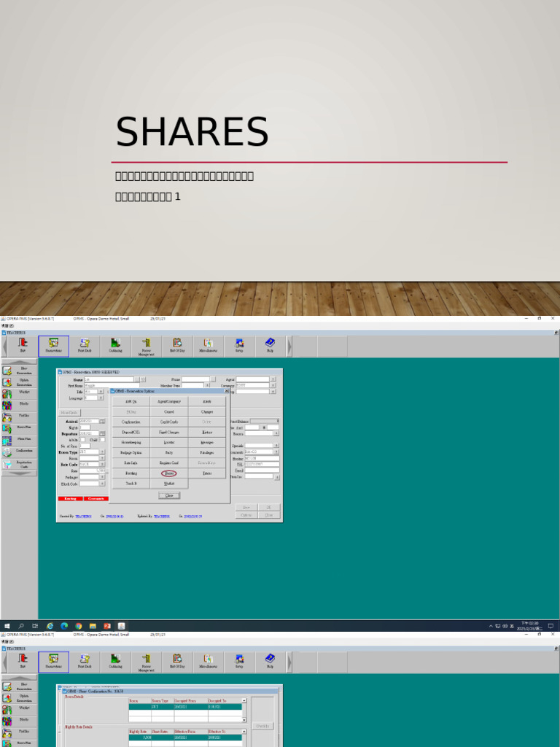The width and height of the screenshot is (560, 747).
Task: Open Room Plan in upper OPERA sidebar
Action: (19, 429)
